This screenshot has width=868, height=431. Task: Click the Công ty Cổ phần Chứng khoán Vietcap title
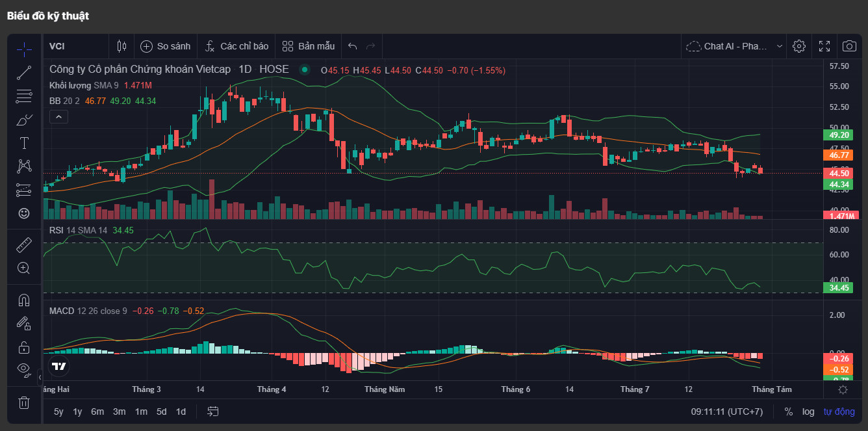point(140,70)
